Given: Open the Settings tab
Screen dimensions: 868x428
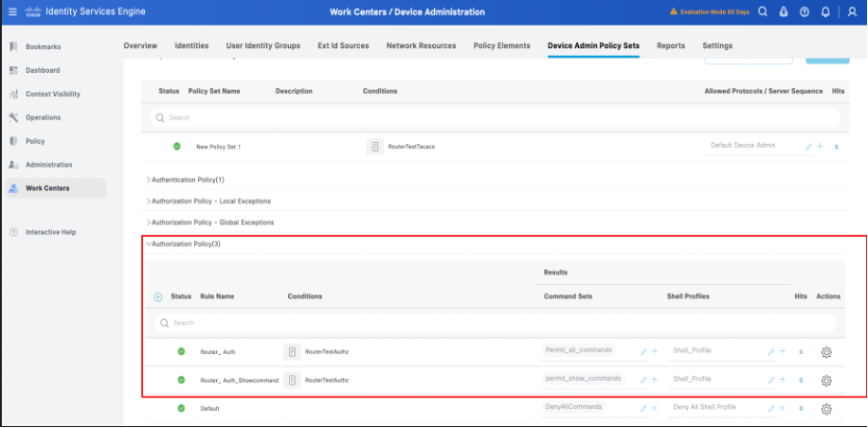Looking at the screenshot, I should pos(717,46).
